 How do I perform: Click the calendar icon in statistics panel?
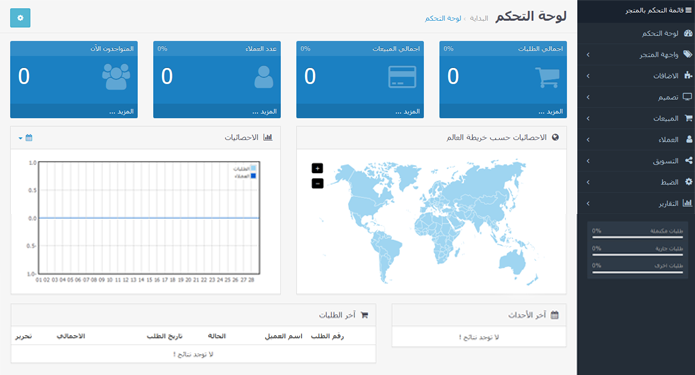point(29,138)
